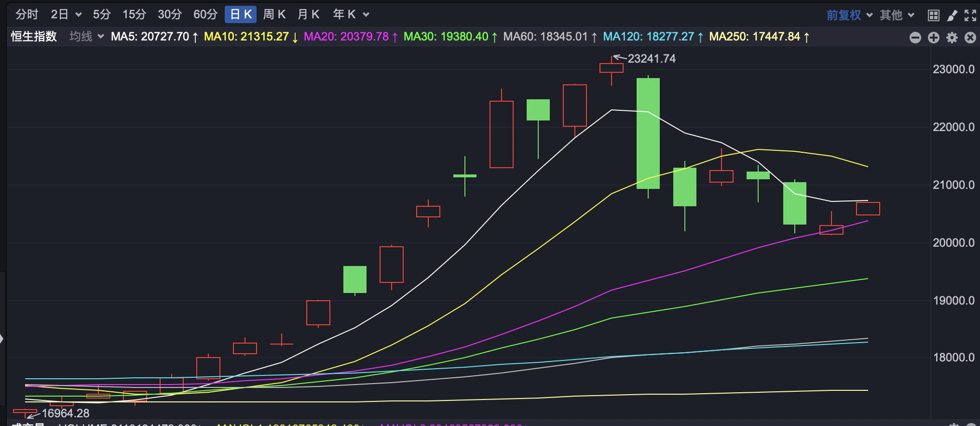Click the 21000.0 price axis label
The width and height of the screenshot is (980, 426).
click(x=953, y=185)
